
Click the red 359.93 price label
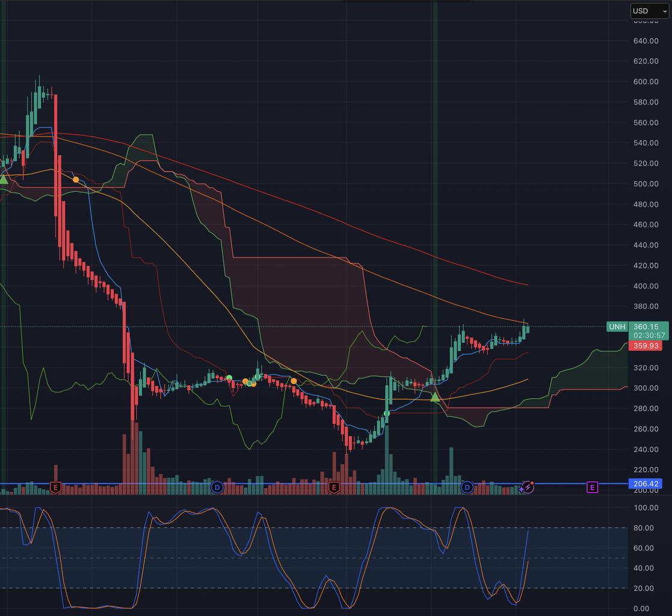tap(647, 346)
